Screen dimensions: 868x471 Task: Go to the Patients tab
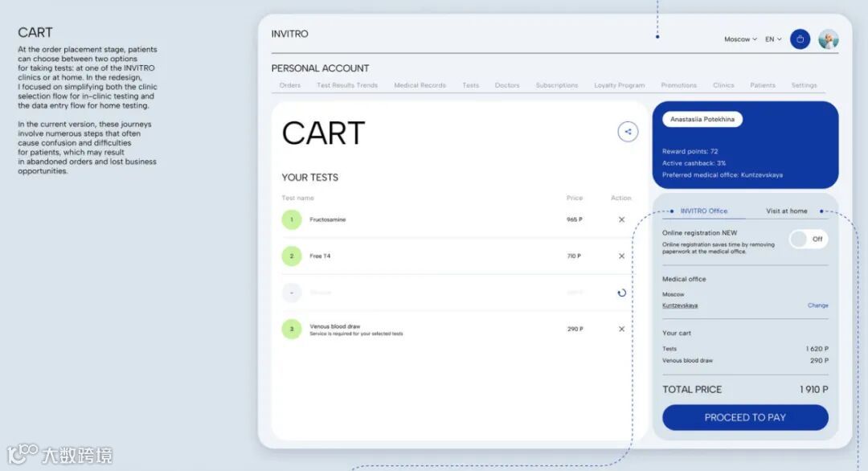tap(763, 85)
